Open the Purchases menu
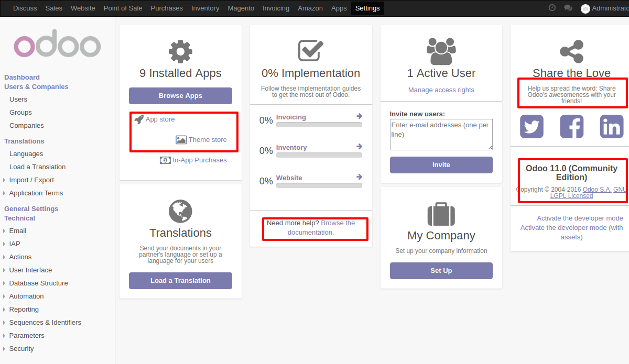This screenshot has width=629, height=364. pos(167,8)
